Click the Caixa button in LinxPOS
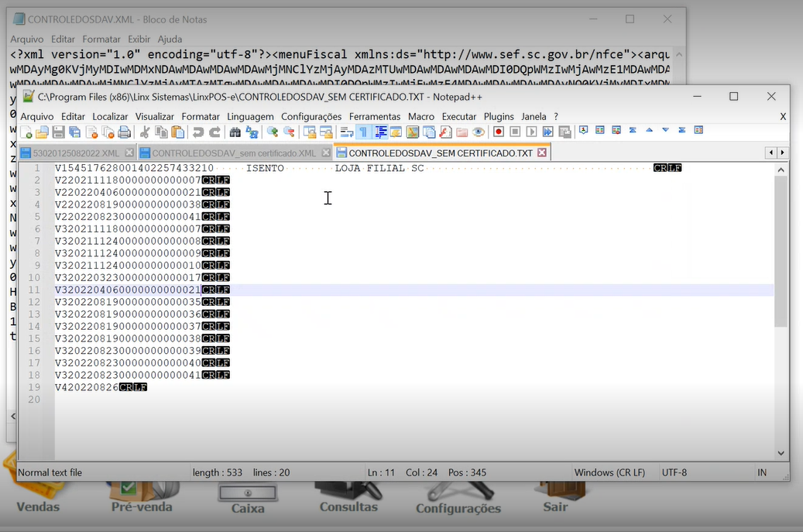The image size is (803, 532). click(x=248, y=499)
